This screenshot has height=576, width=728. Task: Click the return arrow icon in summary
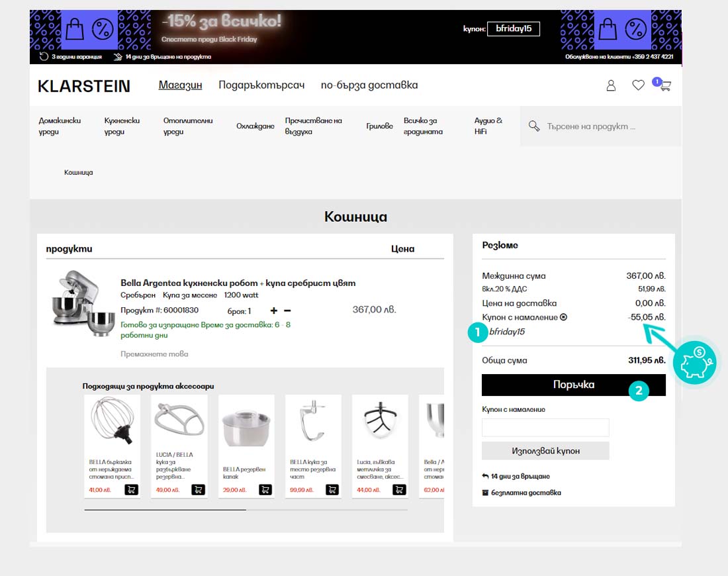[485, 476]
